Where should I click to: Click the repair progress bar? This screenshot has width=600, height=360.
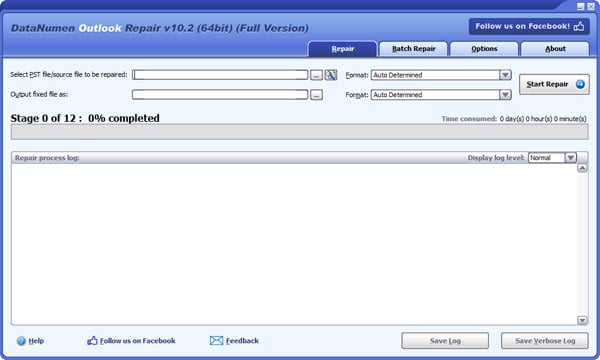(300, 132)
